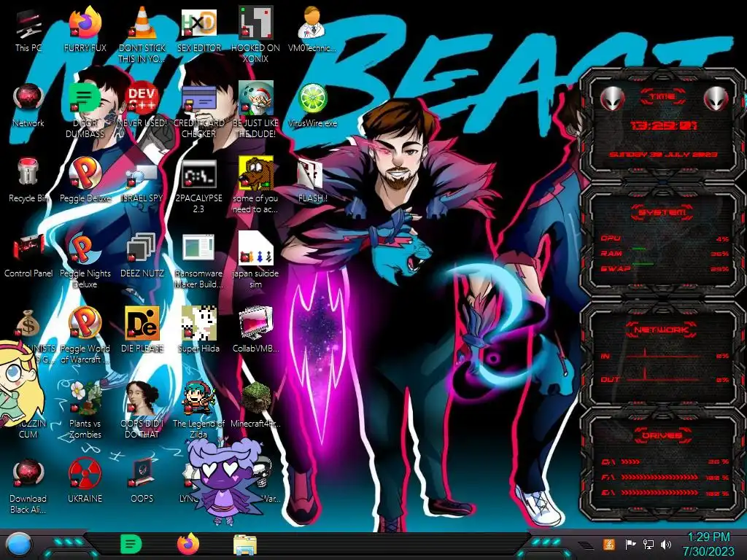Viewport: 747px width, 560px height.
Task: Select the DEEZ NUTZ stacked-windows shortcut
Action: tap(142, 255)
